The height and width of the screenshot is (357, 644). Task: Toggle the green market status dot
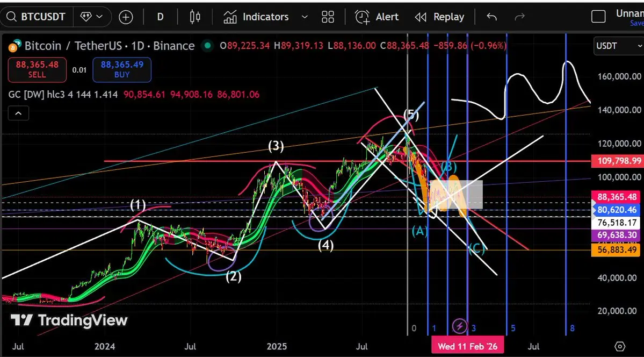pyautogui.click(x=208, y=46)
